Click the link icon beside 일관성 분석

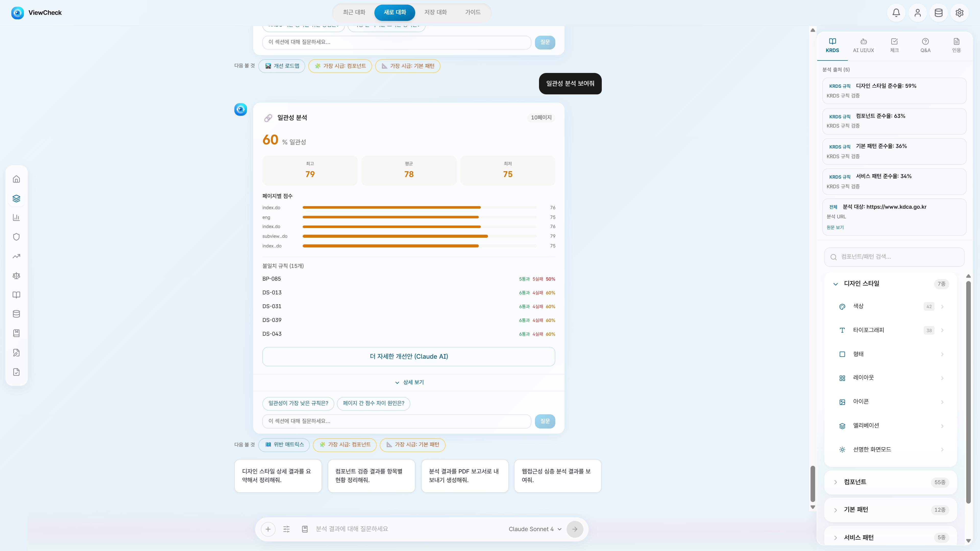point(268,118)
